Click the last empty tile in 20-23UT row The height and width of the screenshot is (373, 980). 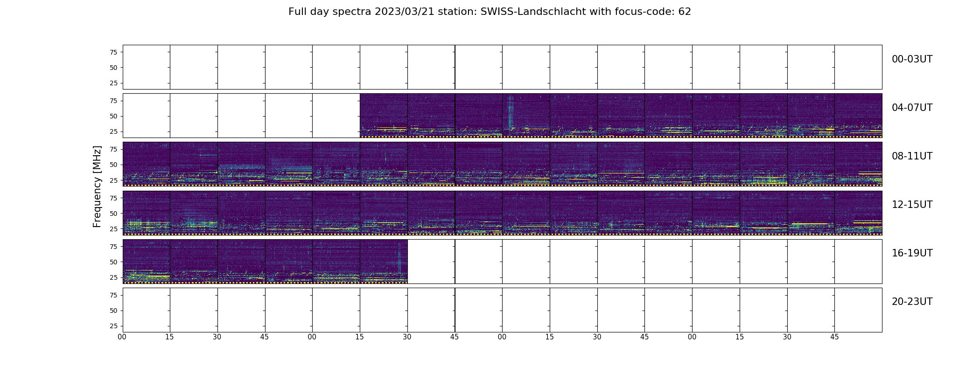coord(858,310)
